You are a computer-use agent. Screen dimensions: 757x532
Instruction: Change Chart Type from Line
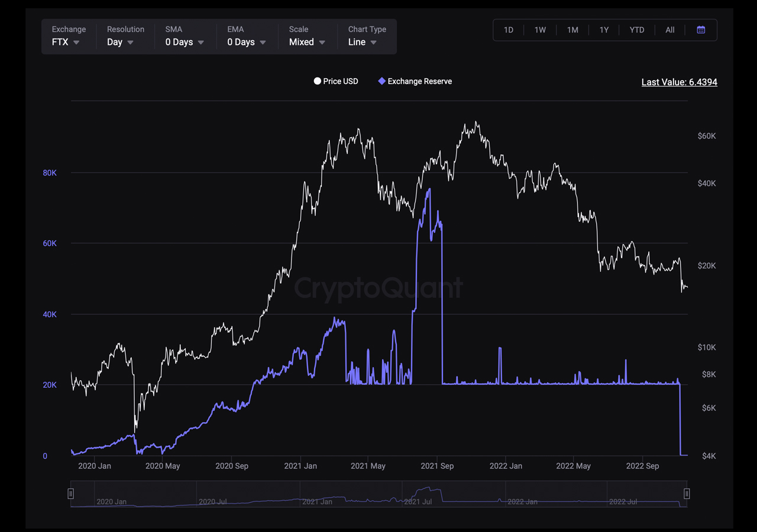pos(373,43)
